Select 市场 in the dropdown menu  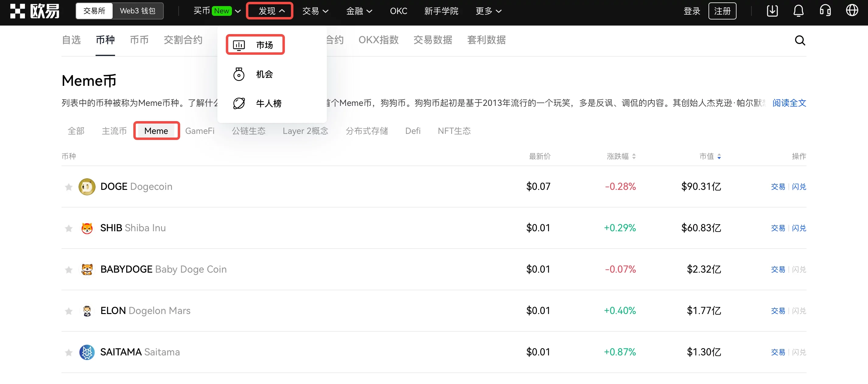[255, 45]
